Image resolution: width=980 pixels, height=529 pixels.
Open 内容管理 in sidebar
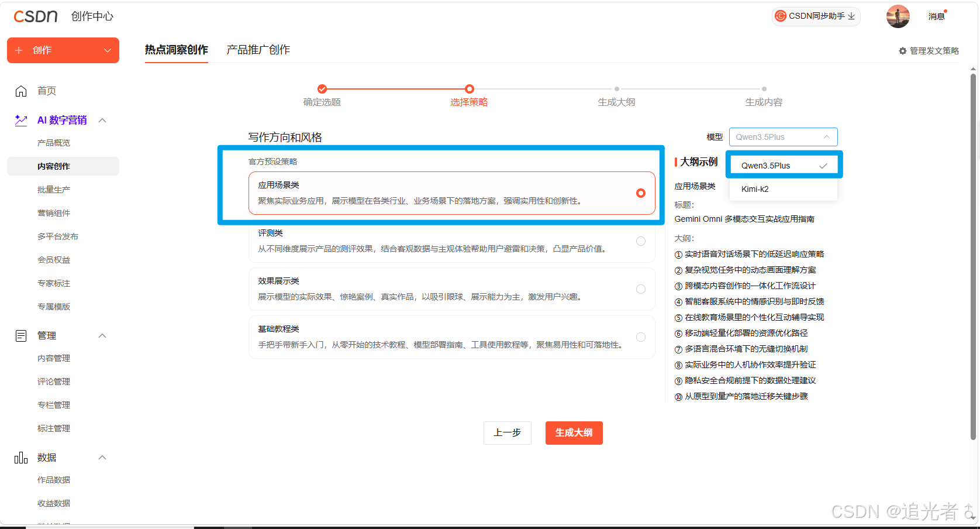tap(54, 358)
